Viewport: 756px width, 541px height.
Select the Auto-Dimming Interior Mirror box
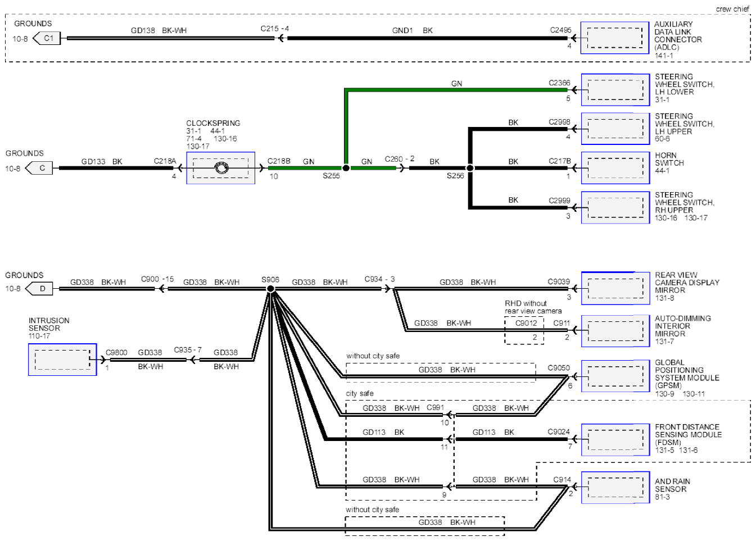click(x=615, y=331)
